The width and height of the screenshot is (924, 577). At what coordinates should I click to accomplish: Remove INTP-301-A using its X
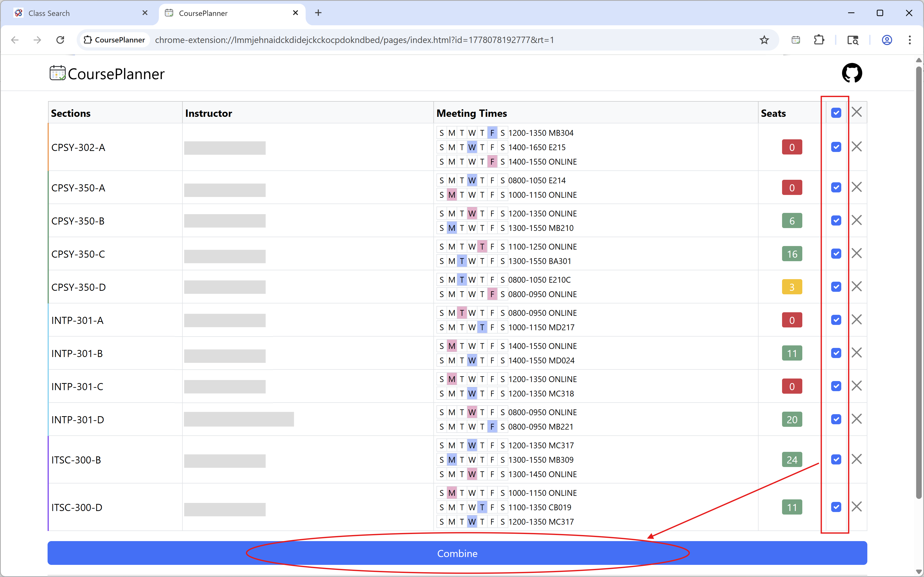coord(856,320)
